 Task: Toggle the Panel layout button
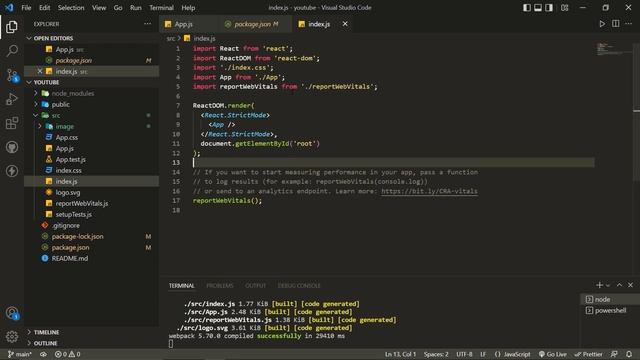[x=538, y=8]
